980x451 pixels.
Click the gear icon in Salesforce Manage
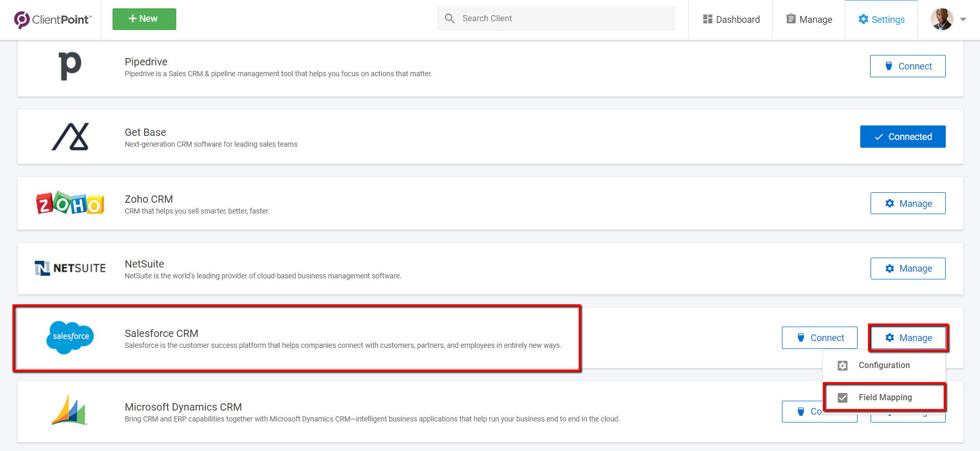[x=890, y=337]
